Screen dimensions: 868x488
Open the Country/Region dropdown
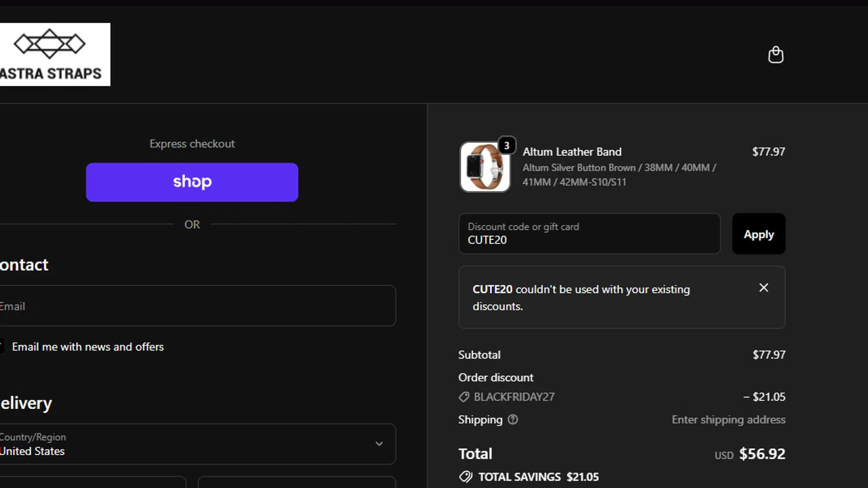[198, 444]
